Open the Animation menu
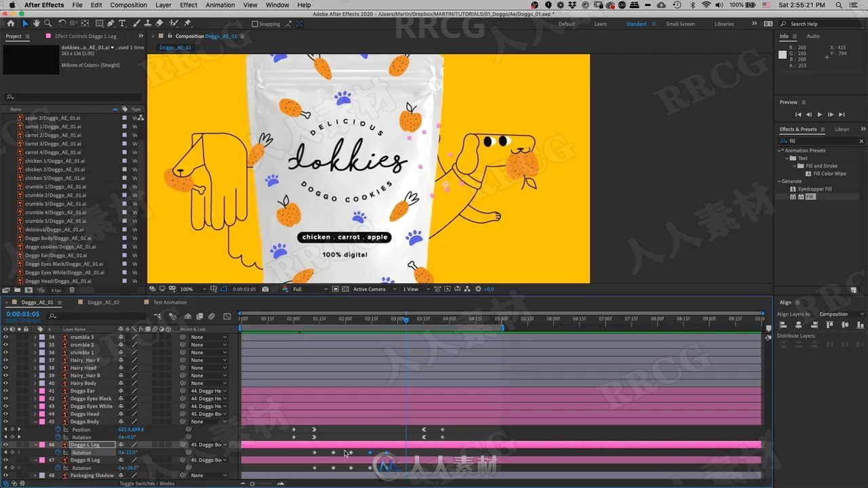The width and height of the screenshot is (868, 488). click(x=220, y=5)
